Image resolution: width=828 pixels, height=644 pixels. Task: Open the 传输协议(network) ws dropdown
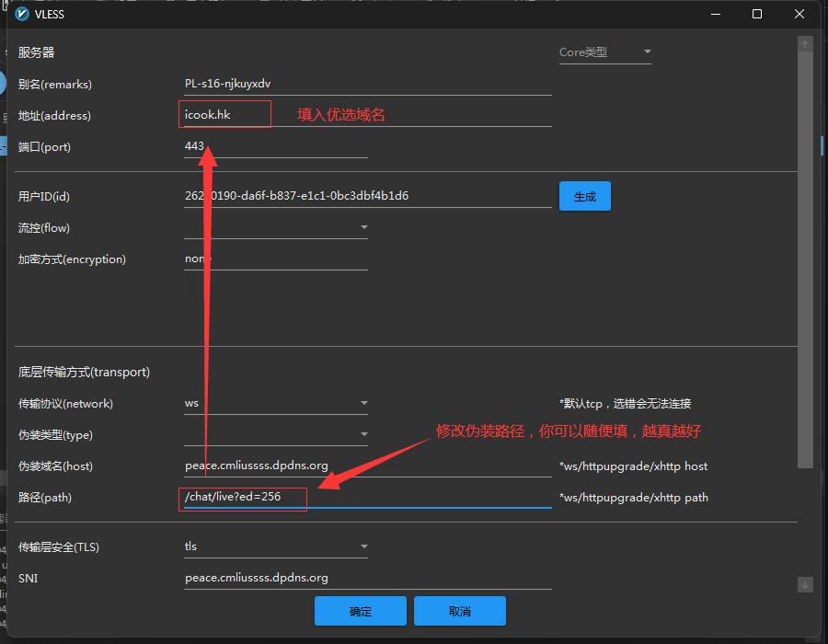click(276, 403)
